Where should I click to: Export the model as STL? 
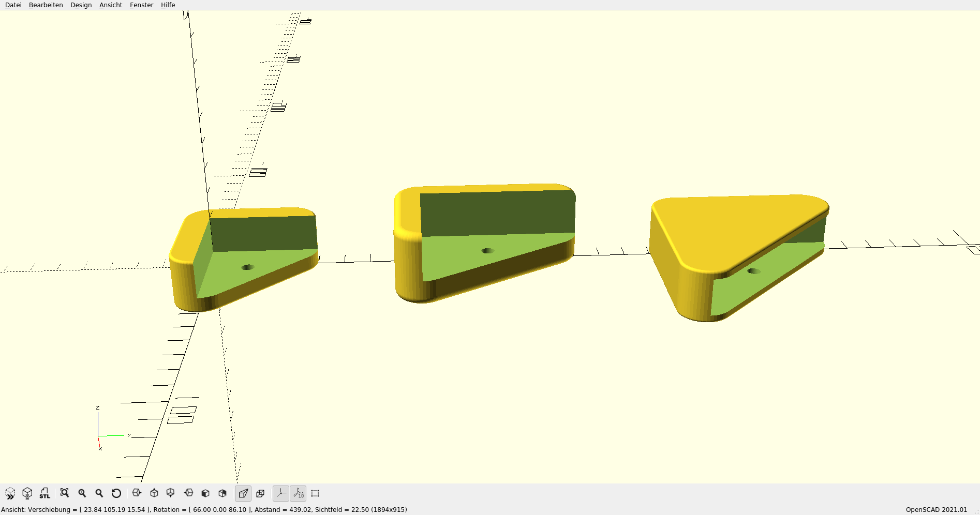45,493
